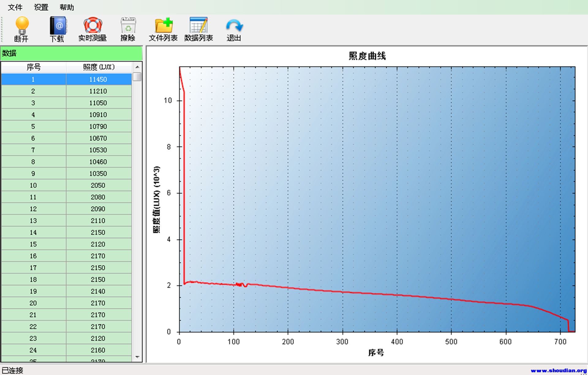Screen dimensions: 588x375
Task: Click the 照度曲线 chart title
Action: pyautogui.click(x=367, y=56)
